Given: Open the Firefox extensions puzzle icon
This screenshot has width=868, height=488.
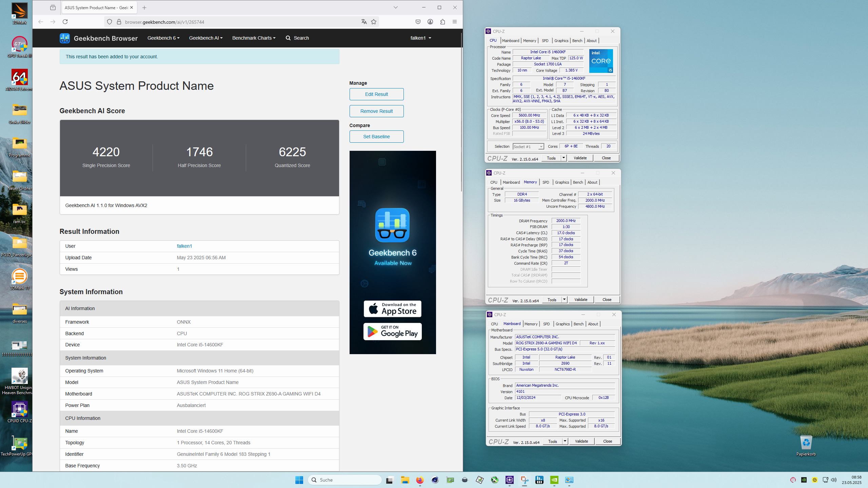Looking at the screenshot, I should 442,22.
